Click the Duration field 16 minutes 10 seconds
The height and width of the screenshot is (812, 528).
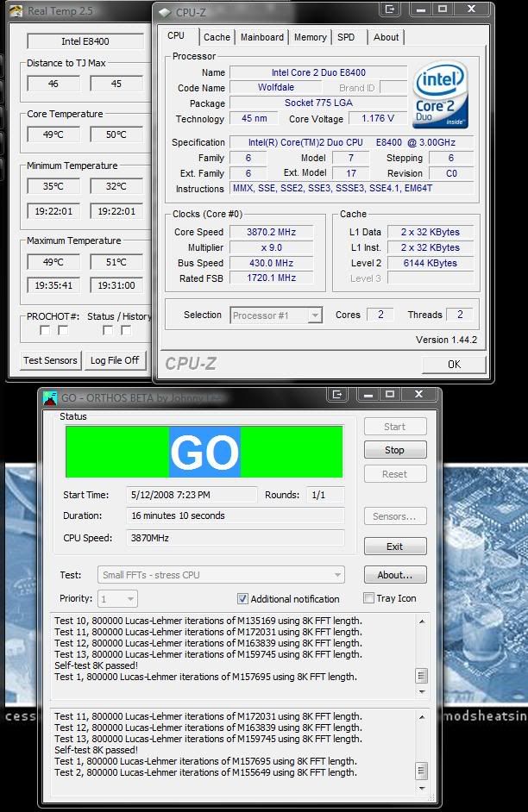point(236,515)
